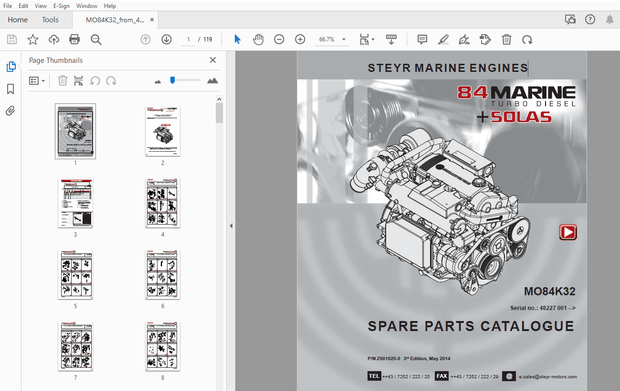
Task: Select page 3 thumbnail
Action: pyautogui.click(x=75, y=203)
